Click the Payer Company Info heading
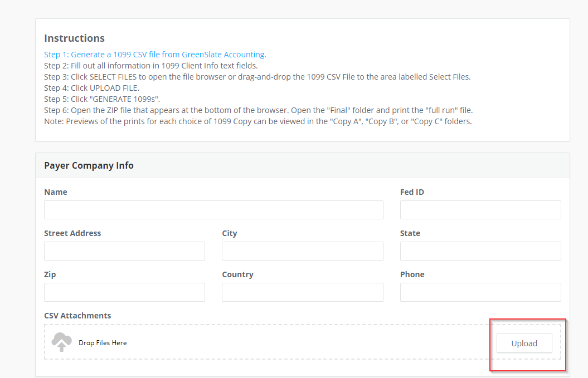Image resolution: width=588 pixels, height=378 pixels. 89,165
